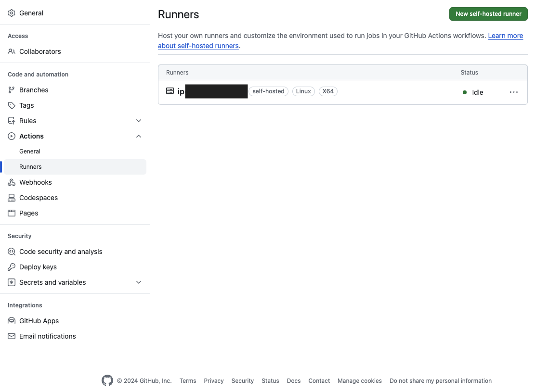Open Security link in footer

243,381
